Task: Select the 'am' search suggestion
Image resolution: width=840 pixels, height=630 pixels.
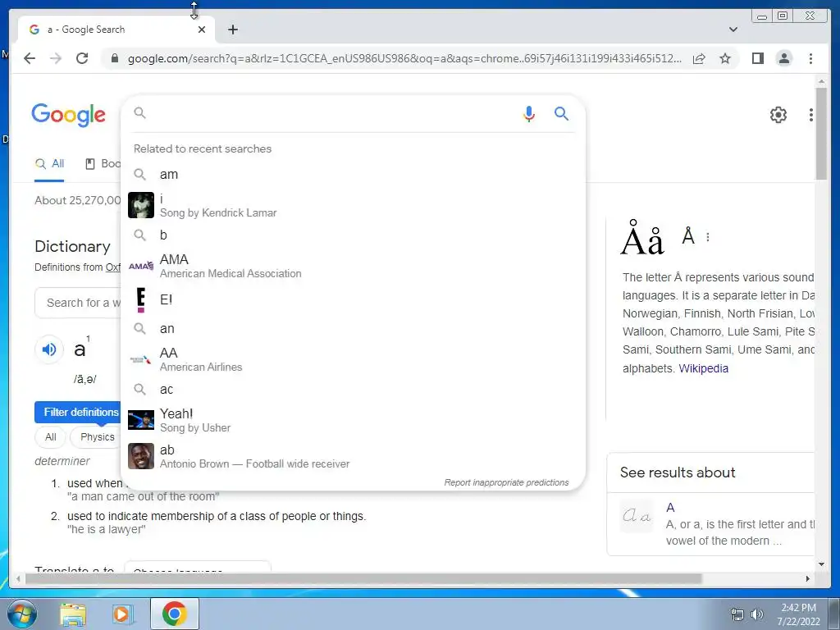Action: click(x=353, y=174)
